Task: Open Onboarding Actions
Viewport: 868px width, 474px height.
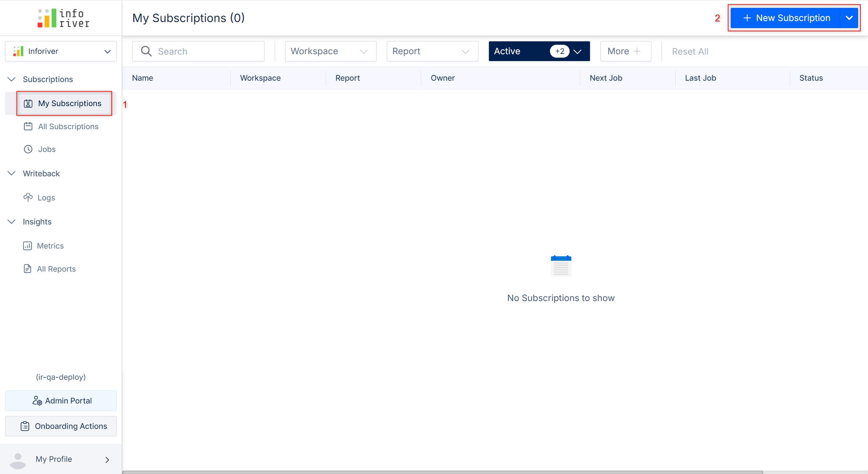Action: (61, 426)
